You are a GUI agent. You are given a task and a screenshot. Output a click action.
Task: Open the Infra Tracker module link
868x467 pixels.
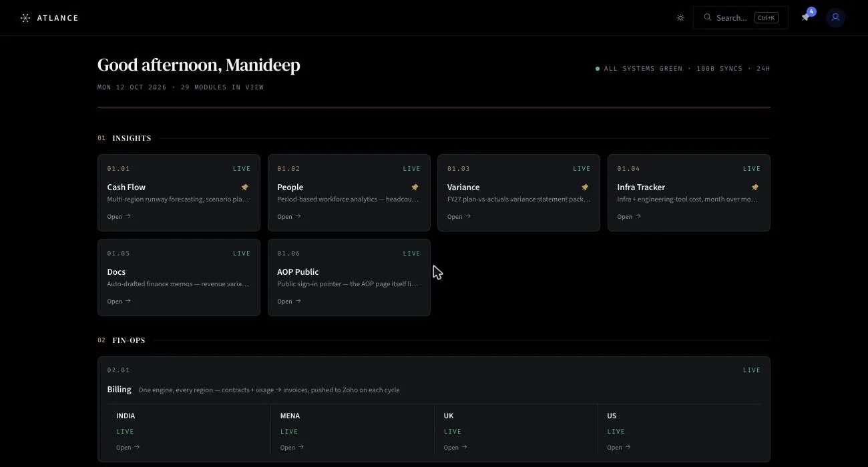pos(629,216)
